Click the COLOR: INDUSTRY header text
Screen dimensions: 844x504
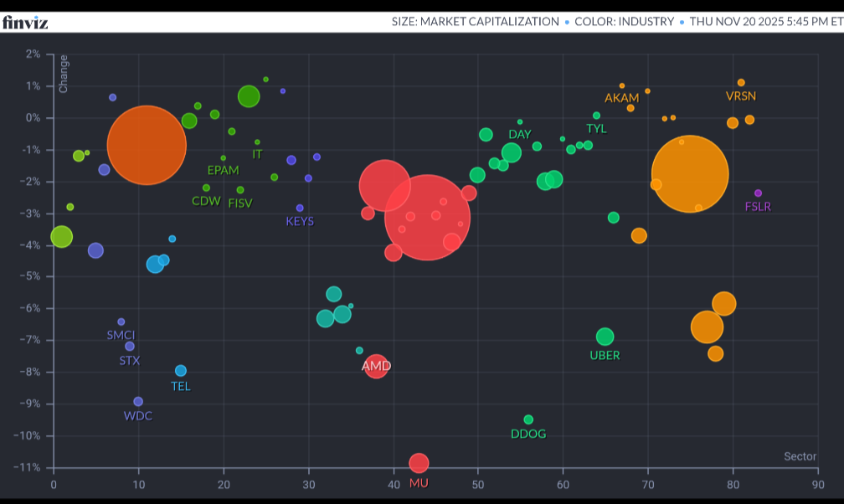click(625, 22)
